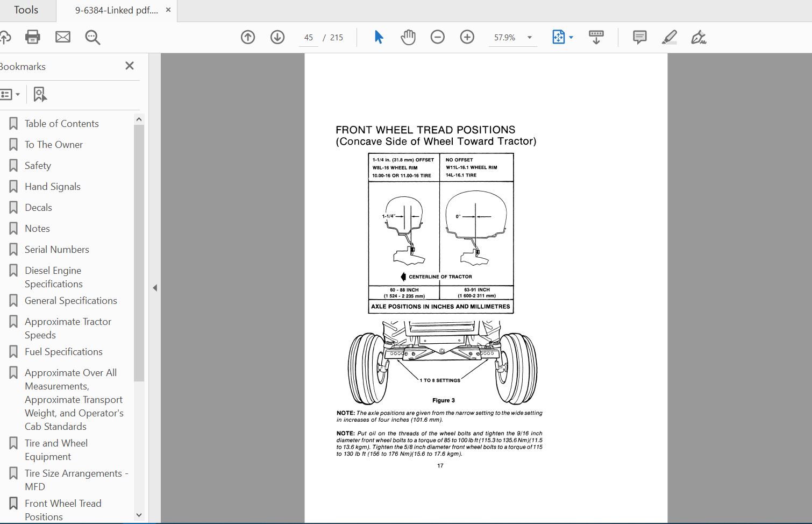Go to the Safety bookmark
This screenshot has width=812, height=524.
click(38, 165)
